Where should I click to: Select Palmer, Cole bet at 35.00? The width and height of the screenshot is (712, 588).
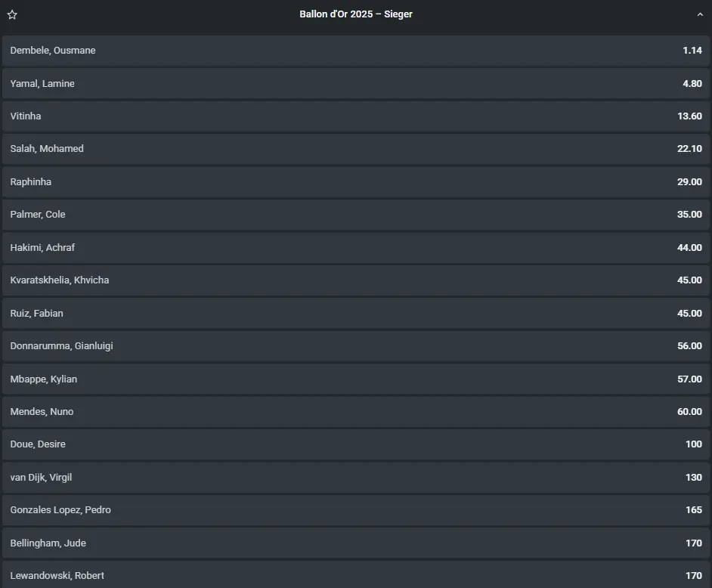coord(356,215)
